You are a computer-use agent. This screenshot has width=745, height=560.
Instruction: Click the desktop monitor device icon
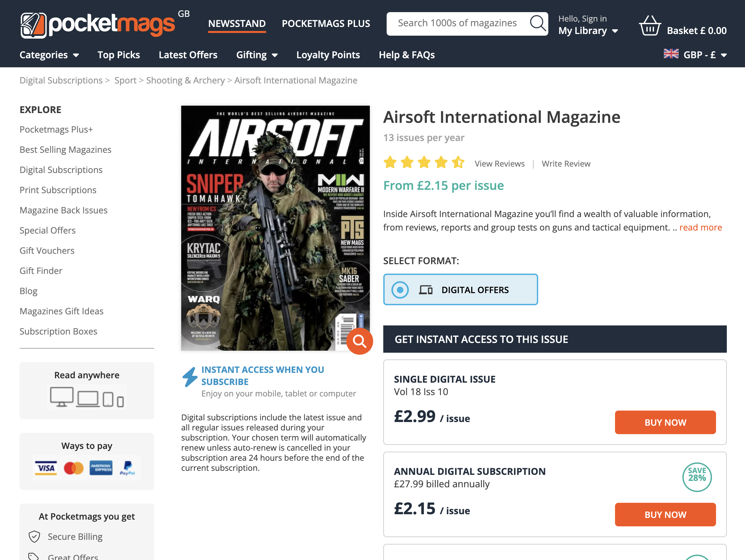pyautogui.click(x=62, y=397)
